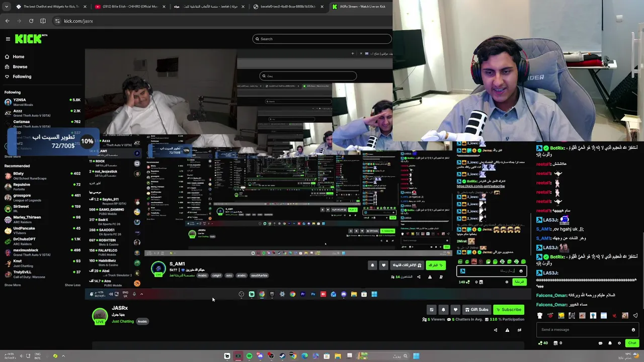This screenshot has width=644, height=362.
Task: Pick the white shirt emote
Action: point(540,316)
